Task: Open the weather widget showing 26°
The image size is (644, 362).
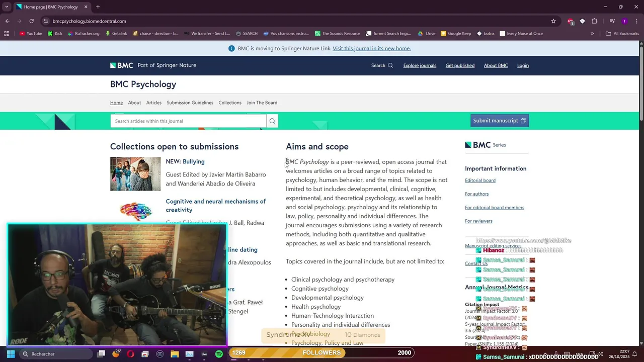Action: coord(116,353)
